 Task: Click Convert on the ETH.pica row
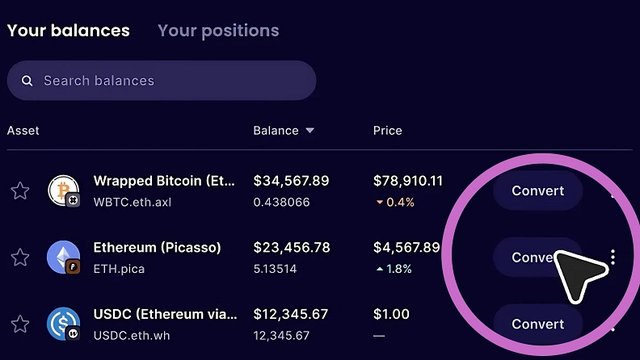tap(538, 257)
